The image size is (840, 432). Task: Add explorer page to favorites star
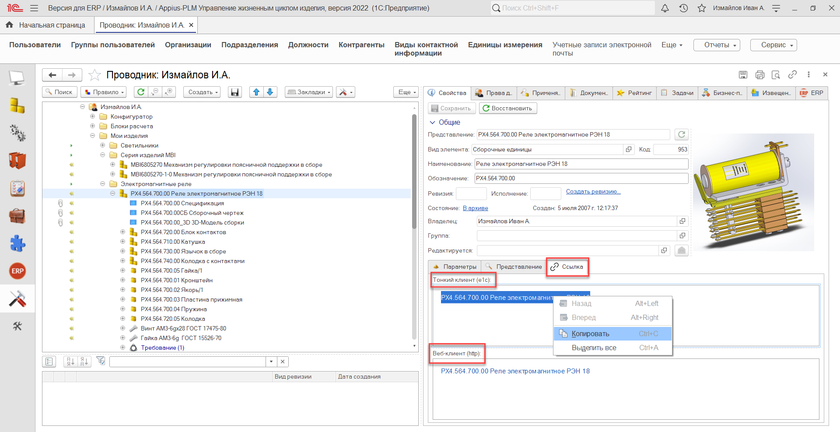(x=95, y=75)
